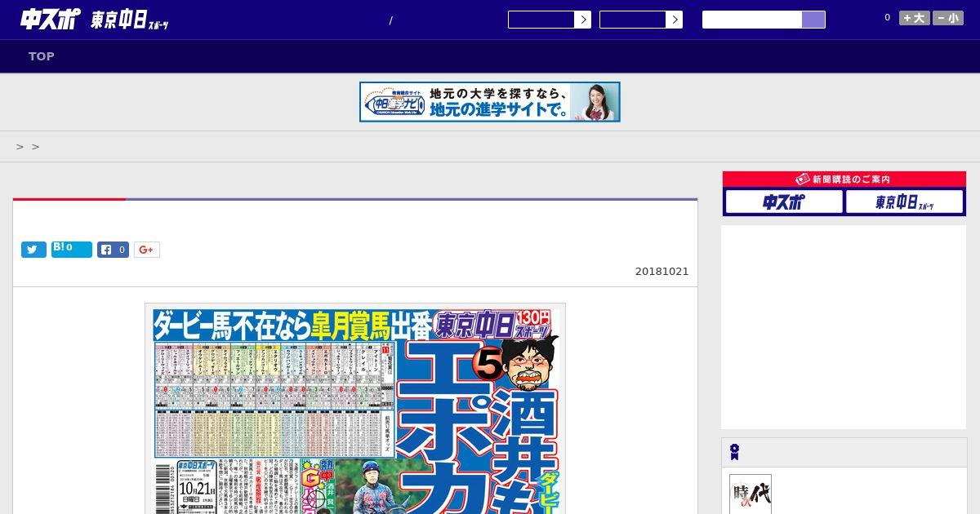The width and height of the screenshot is (980, 514).
Task: Open the first header dropdown arrow
Action: [582, 20]
